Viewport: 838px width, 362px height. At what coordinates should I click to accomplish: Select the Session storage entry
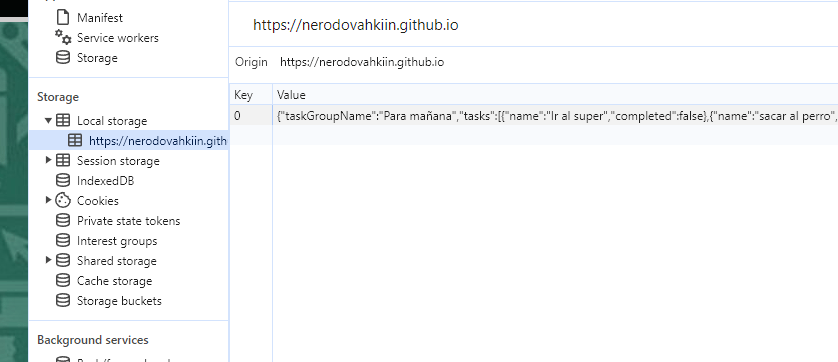click(x=118, y=161)
